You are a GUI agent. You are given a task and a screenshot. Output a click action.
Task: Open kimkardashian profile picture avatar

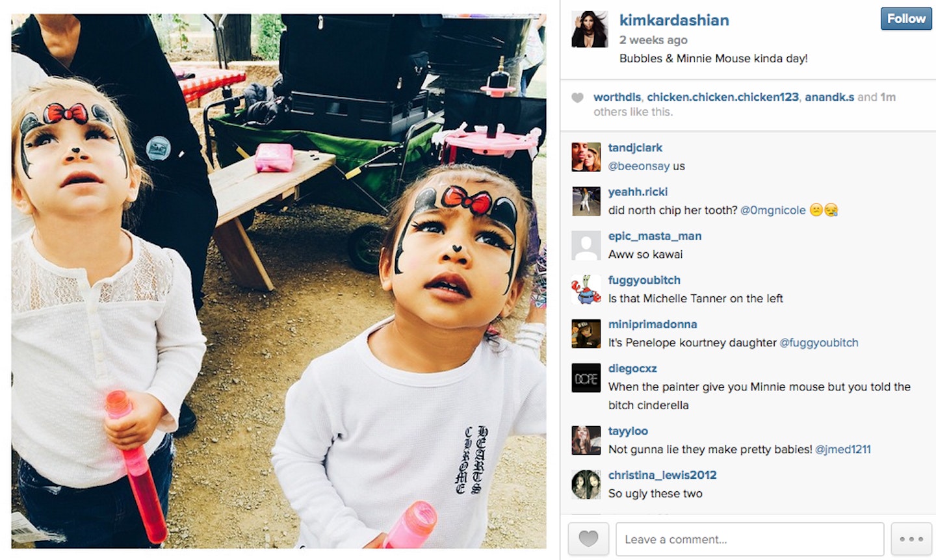[x=590, y=29]
